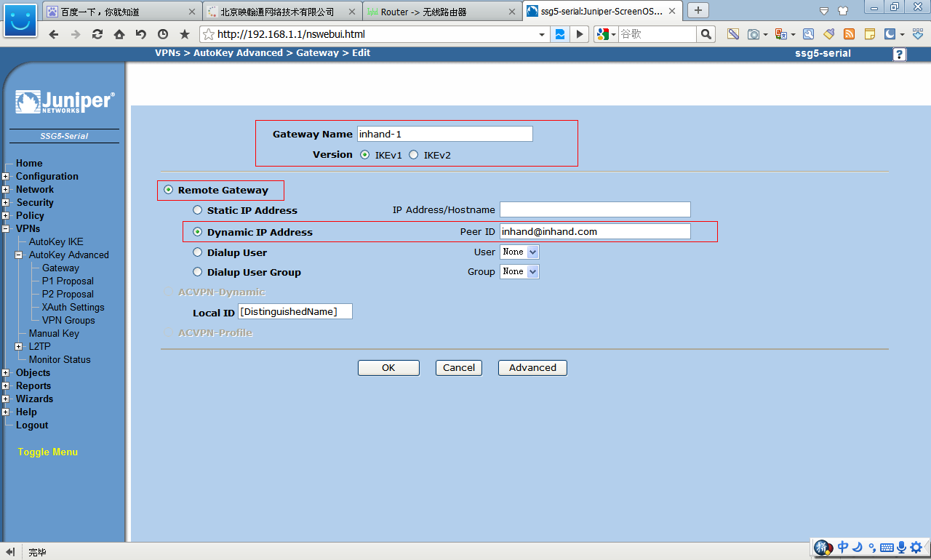Click the bookmark star icon

click(185, 34)
